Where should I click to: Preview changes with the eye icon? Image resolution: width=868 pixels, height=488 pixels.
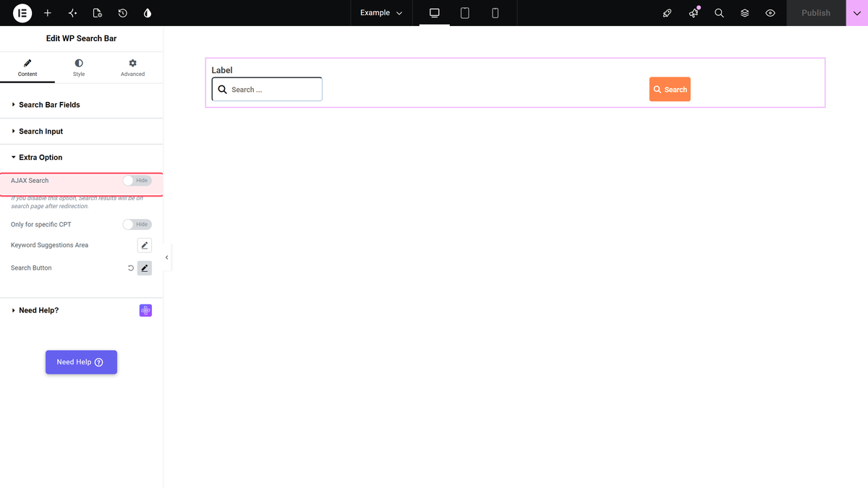click(x=770, y=13)
